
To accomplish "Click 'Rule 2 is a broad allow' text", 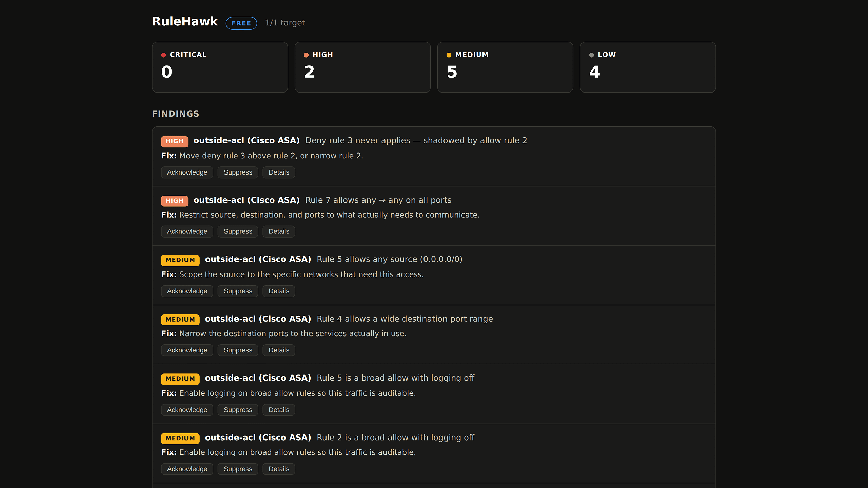I will point(395,438).
